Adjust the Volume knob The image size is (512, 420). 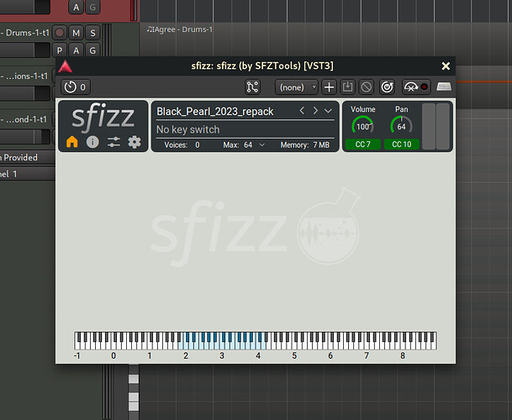coord(363,126)
